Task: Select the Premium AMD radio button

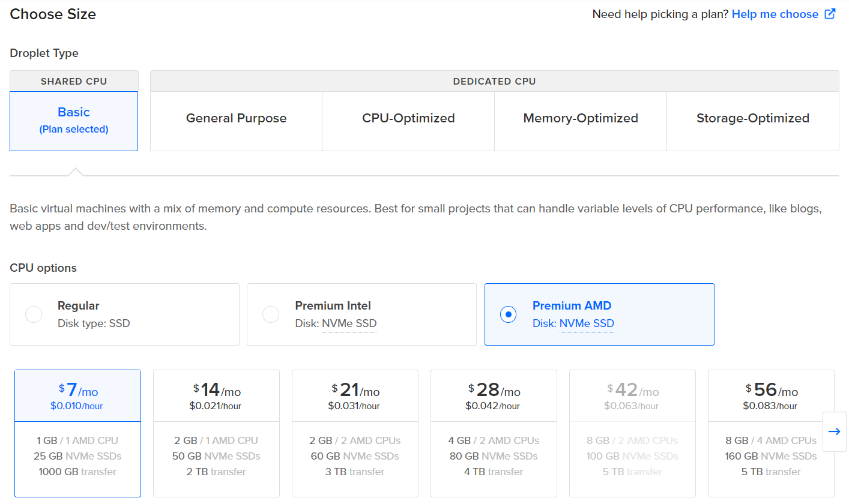Action: click(x=508, y=314)
